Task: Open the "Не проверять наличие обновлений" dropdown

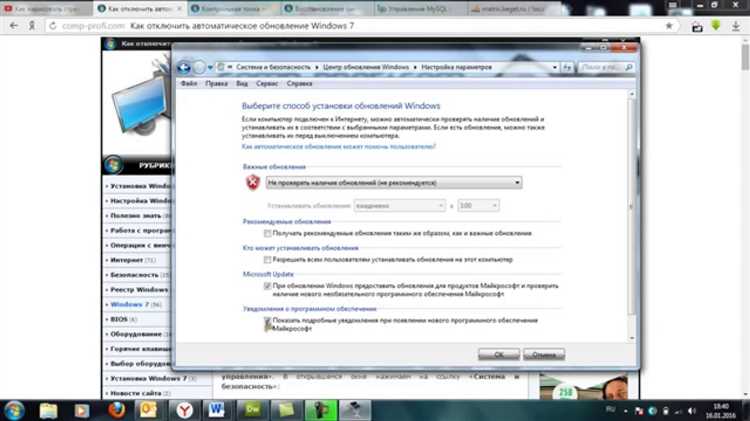Action: click(x=394, y=183)
